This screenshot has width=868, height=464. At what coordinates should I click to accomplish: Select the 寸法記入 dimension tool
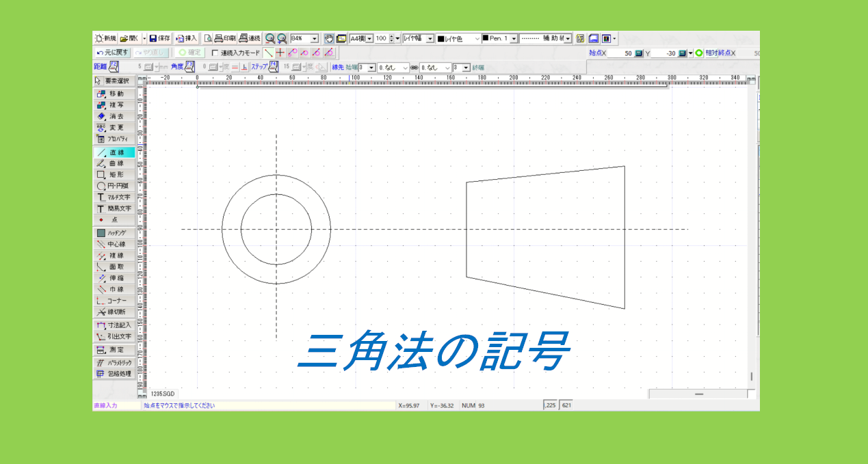tap(113, 326)
